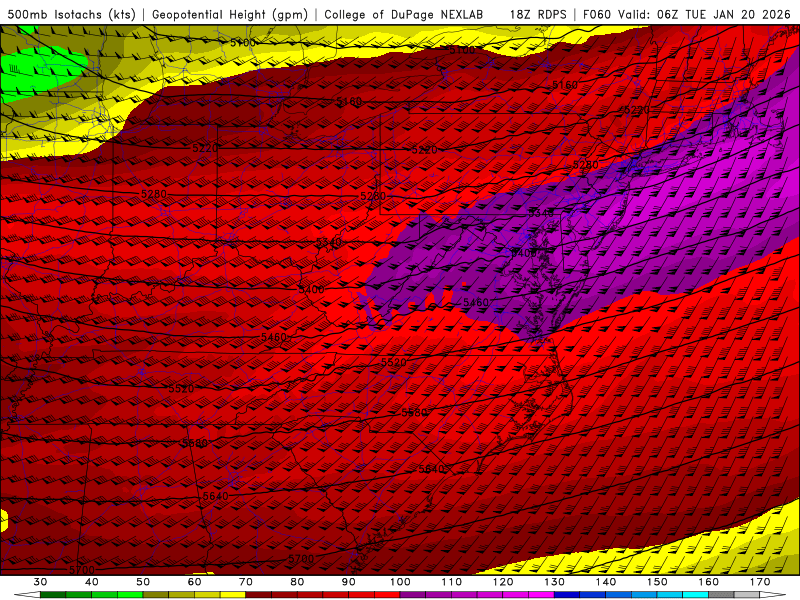The image size is (800, 600).
Task: Select the magenta 125-130 kt color bar segment
Action: pos(541,594)
